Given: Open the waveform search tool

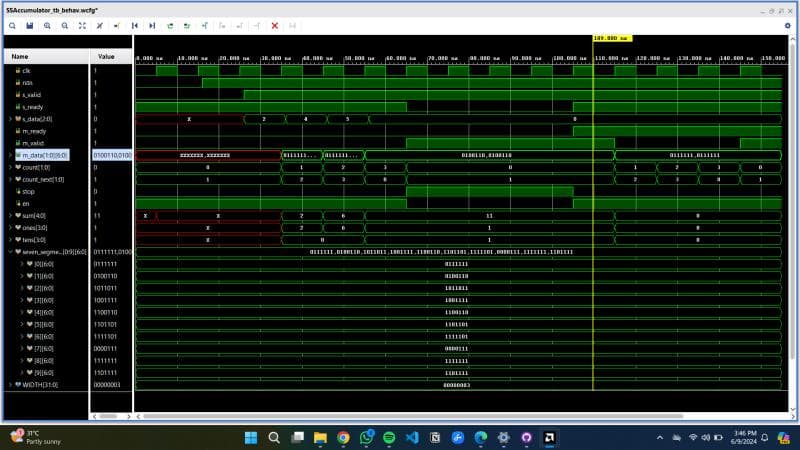Looking at the screenshot, I should (12, 26).
